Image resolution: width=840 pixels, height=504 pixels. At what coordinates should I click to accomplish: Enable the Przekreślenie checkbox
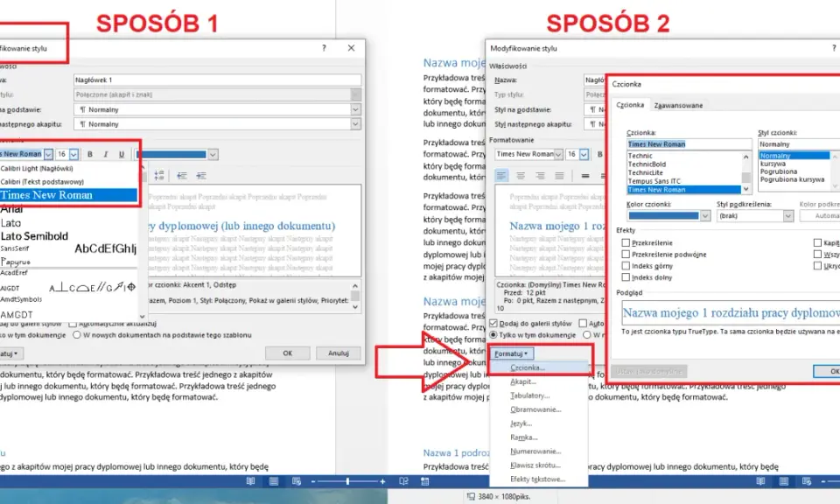tap(626, 242)
